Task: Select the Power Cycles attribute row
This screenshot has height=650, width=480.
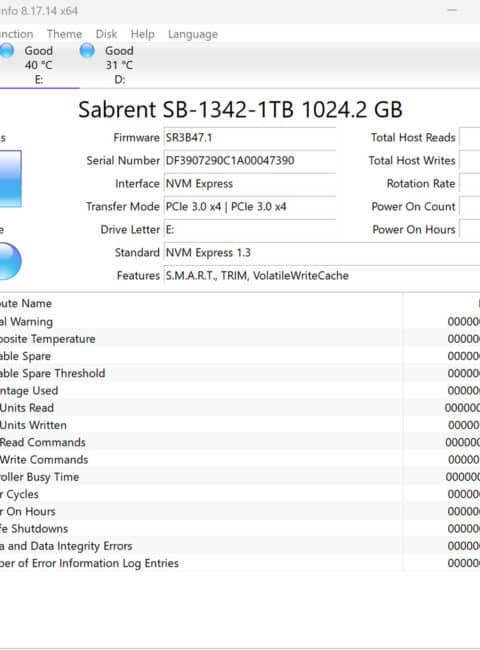Action: pos(240,494)
